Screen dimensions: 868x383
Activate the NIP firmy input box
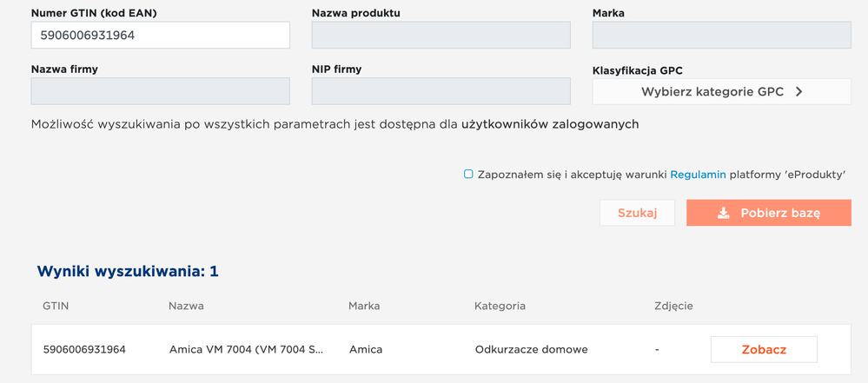[441, 91]
